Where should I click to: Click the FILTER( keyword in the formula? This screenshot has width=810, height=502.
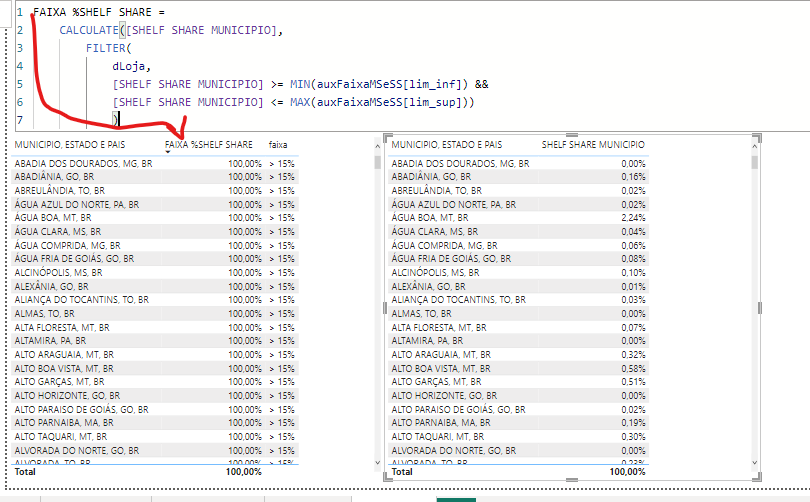[x=109, y=48]
